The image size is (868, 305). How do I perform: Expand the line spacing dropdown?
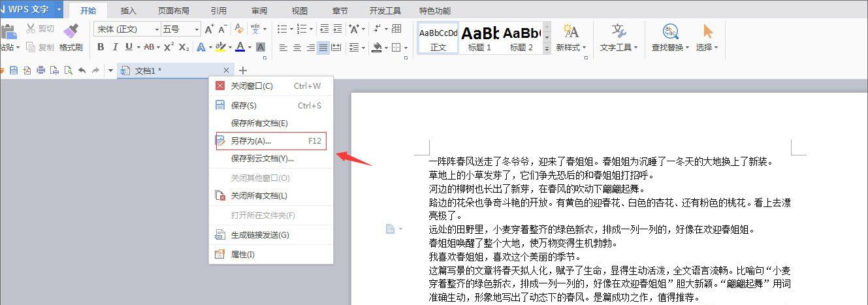[363, 47]
